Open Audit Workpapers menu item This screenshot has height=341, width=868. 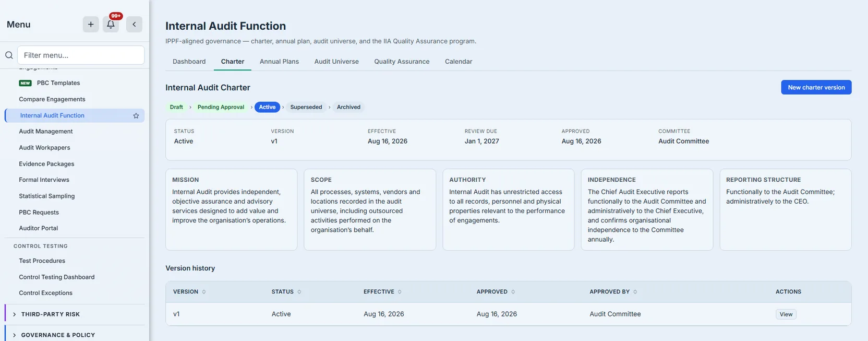pos(44,148)
